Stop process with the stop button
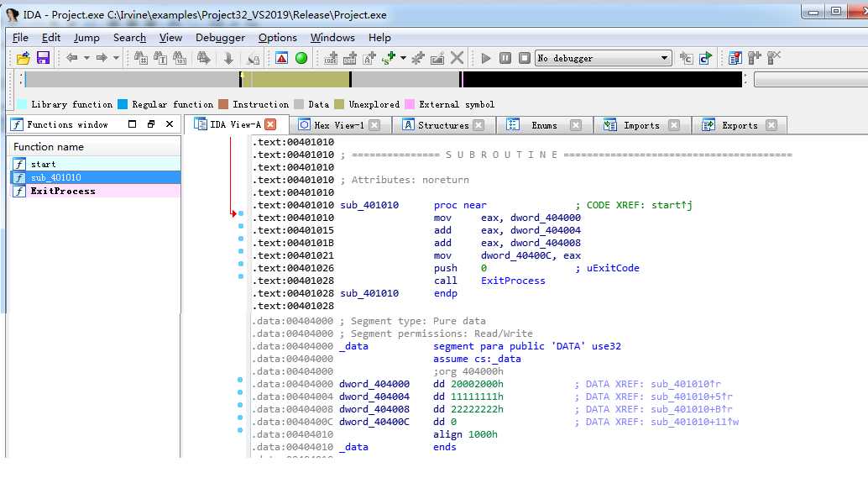 pos(524,58)
